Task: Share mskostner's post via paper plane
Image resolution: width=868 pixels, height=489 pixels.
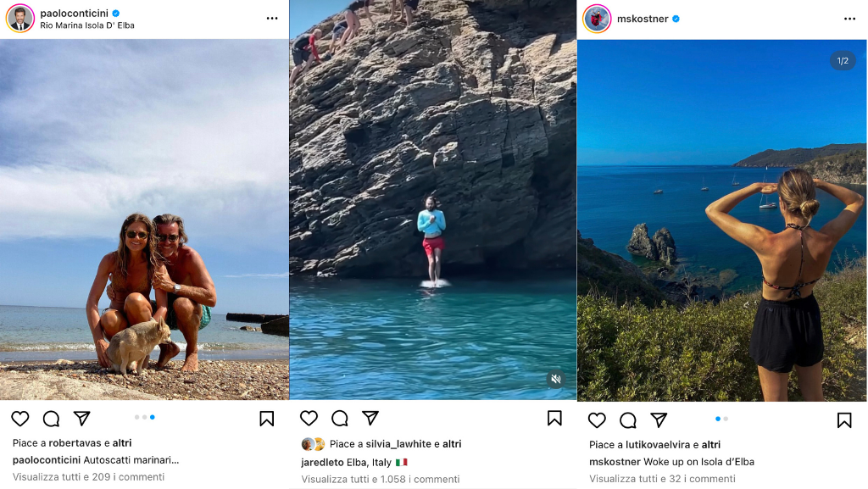Action: point(659,420)
